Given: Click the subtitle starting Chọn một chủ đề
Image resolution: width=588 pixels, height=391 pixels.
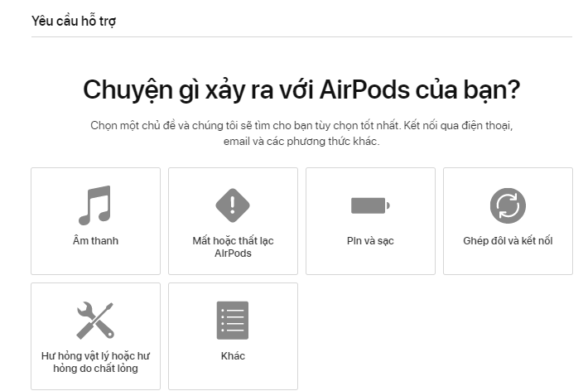Looking at the screenshot, I should [x=301, y=133].
